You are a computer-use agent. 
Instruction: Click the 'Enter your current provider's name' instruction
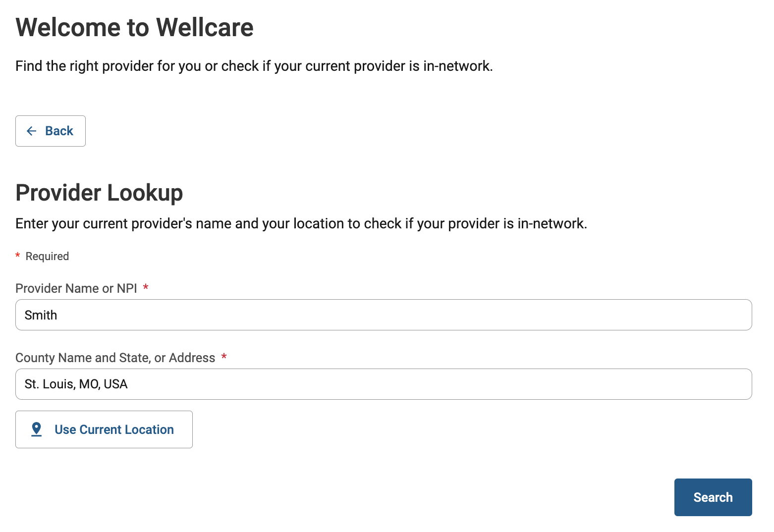301,223
